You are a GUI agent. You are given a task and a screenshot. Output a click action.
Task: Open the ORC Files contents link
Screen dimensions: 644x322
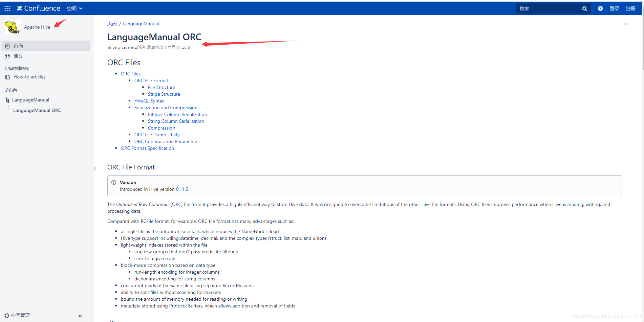[131, 74]
